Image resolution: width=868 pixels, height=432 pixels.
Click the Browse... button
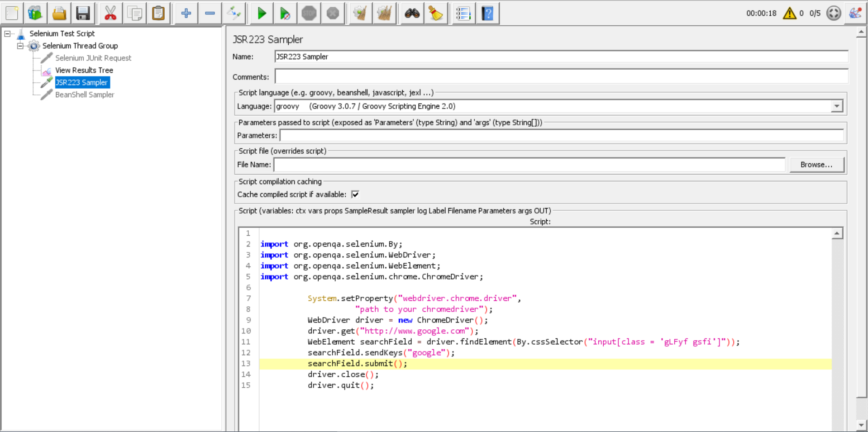(x=816, y=165)
